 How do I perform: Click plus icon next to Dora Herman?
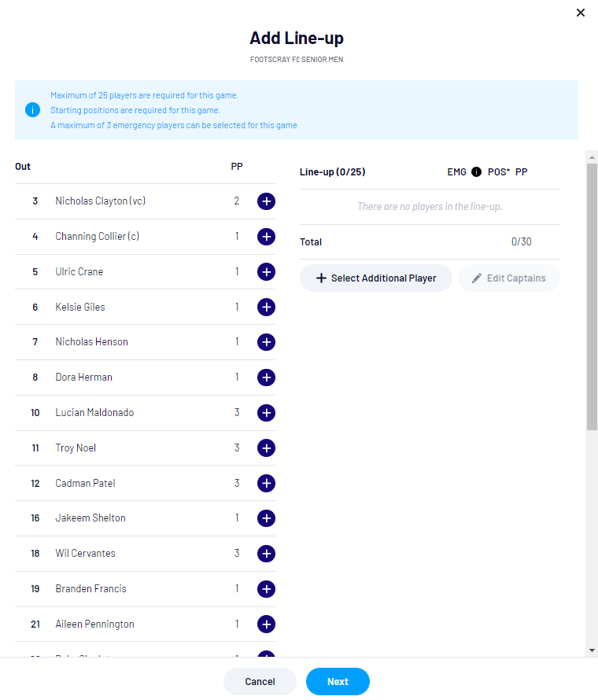click(266, 378)
